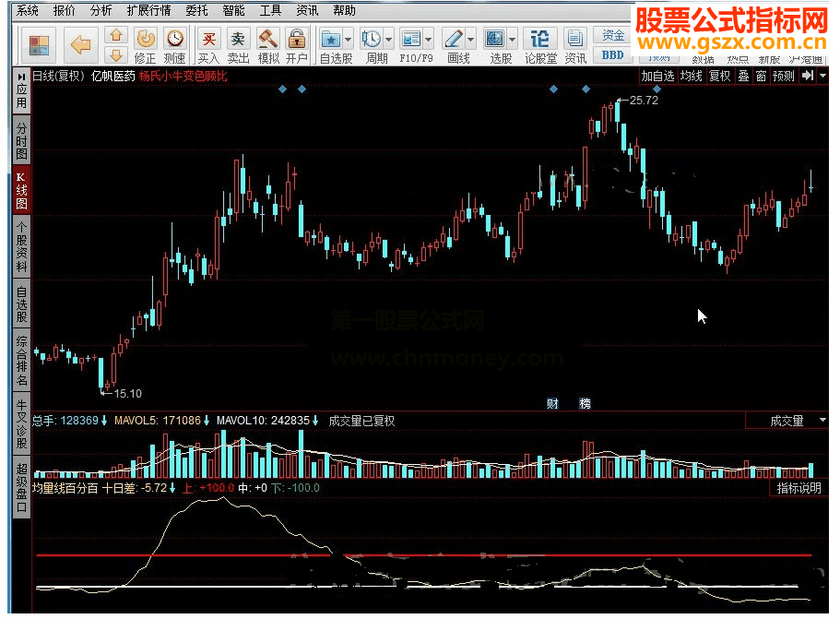Click the 周期 period clock icon
Image resolution: width=840 pixels, height=619 pixels.
click(372, 39)
